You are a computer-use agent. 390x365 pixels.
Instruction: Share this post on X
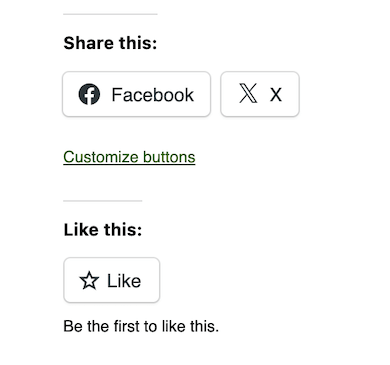pos(260,94)
